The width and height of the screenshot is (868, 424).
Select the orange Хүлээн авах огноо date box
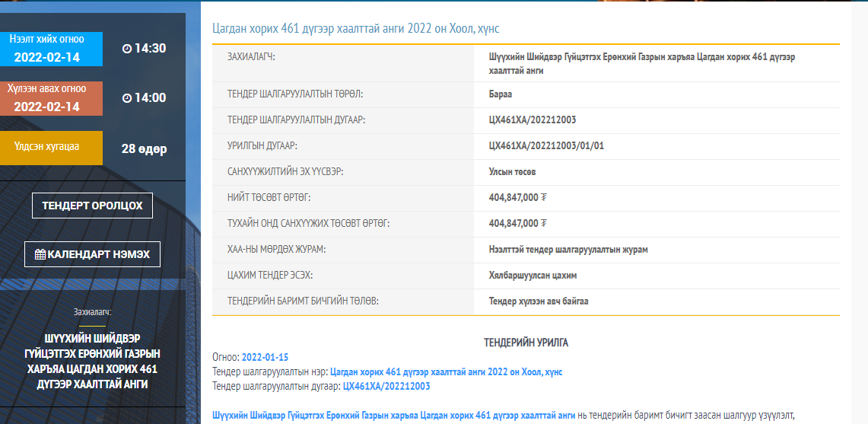51,98
